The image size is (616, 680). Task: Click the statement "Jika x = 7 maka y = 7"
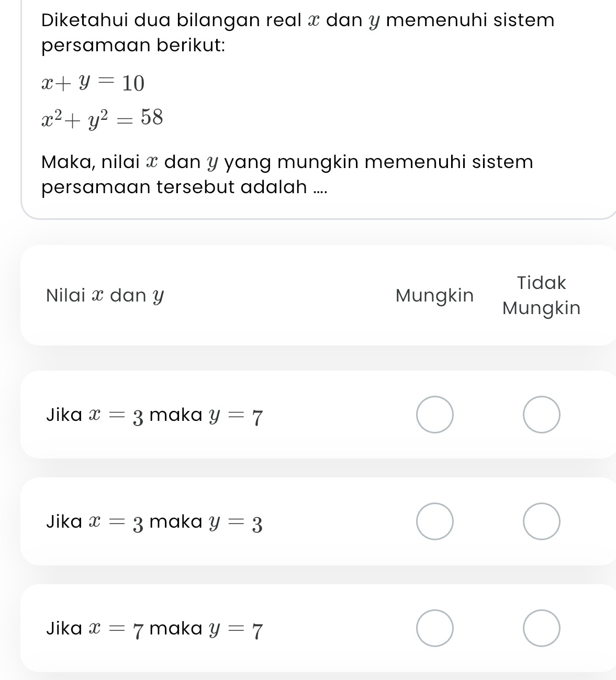(154, 628)
